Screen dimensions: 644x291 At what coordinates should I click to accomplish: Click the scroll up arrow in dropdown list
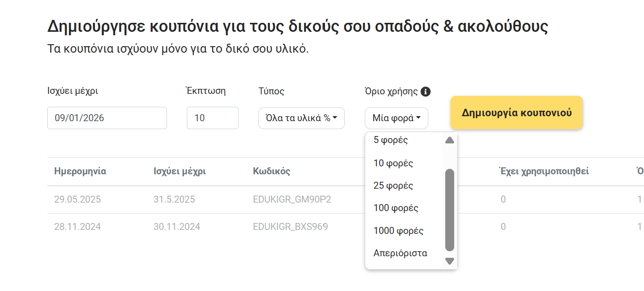(450, 141)
